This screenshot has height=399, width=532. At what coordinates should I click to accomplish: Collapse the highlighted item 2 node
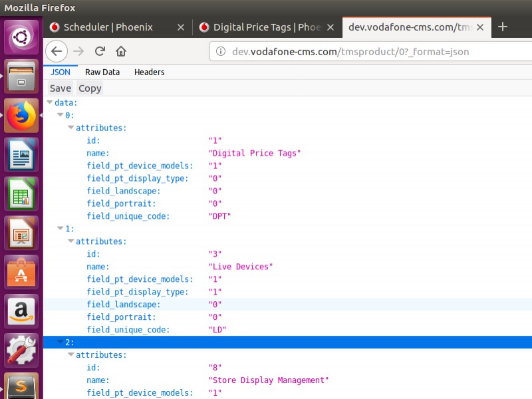[x=60, y=342]
